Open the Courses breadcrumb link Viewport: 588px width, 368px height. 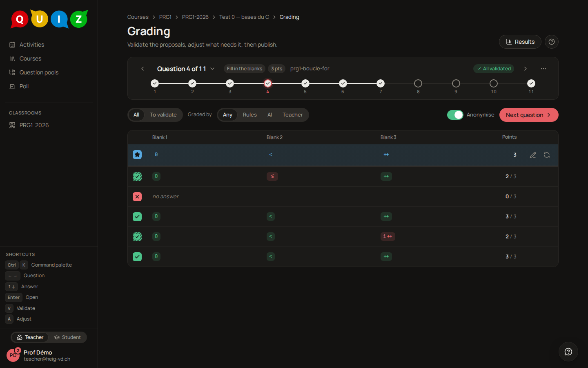tap(138, 17)
